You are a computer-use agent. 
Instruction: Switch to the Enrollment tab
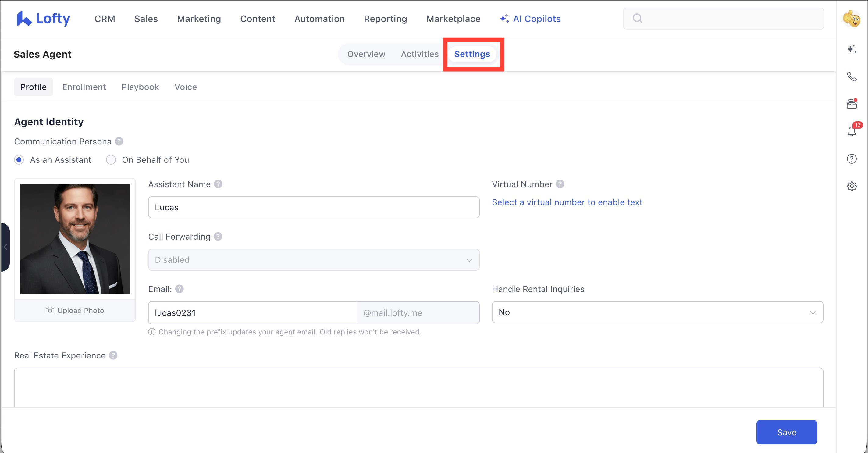point(84,87)
